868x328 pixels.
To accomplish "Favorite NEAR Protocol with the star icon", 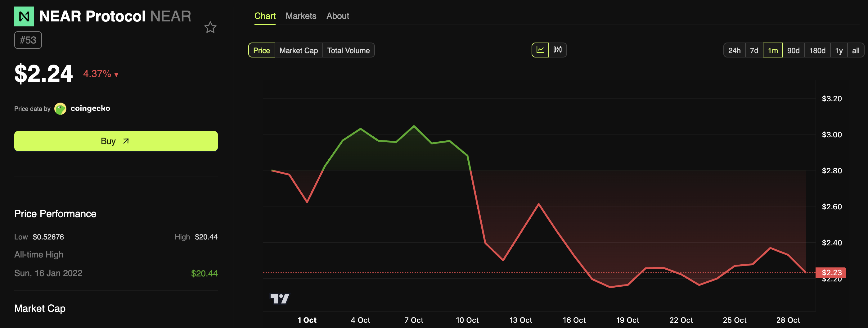I will tap(210, 27).
